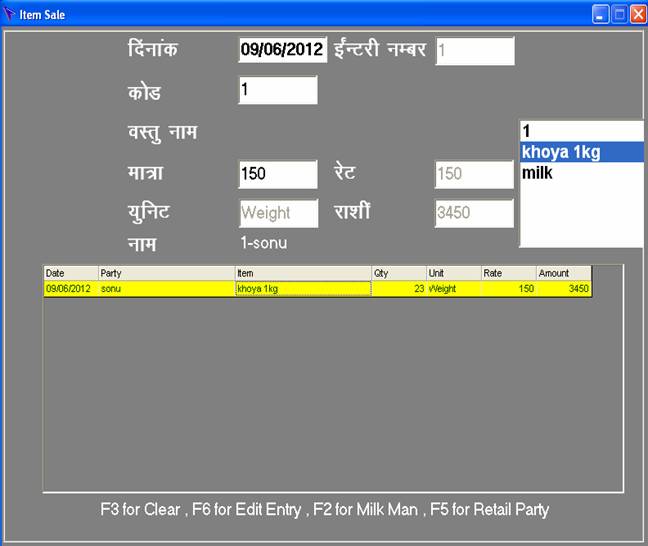
Task: Click the rate field
Action: [x=474, y=174]
